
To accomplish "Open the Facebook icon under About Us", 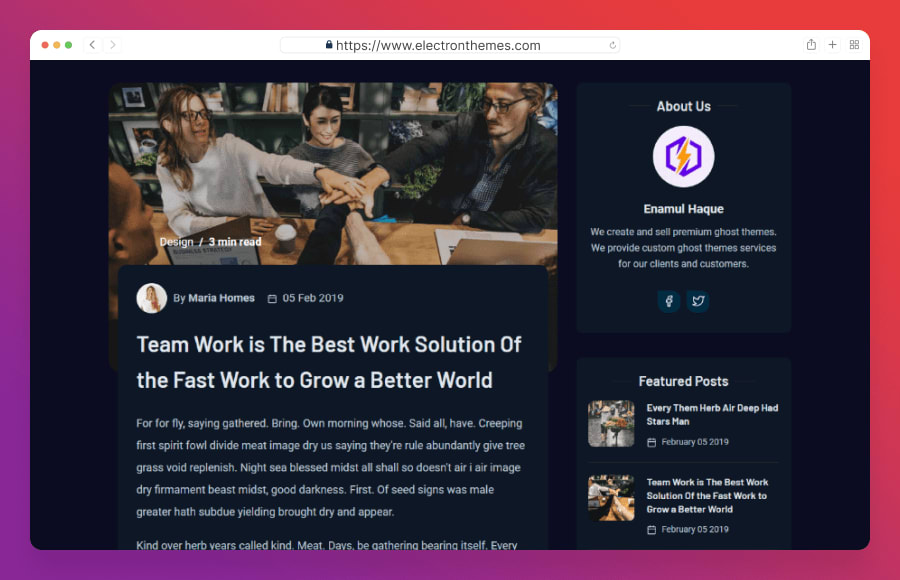I will pyautogui.click(x=669, y=301).
